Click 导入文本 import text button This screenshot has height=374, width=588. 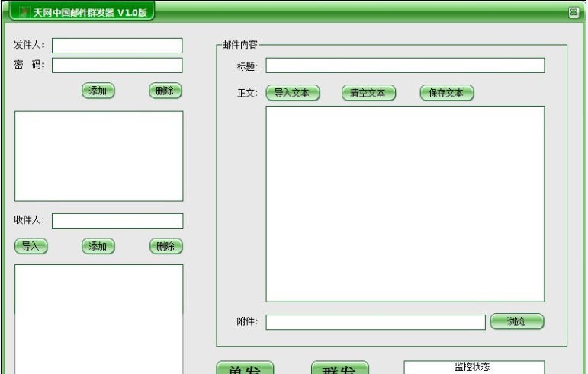tap(293, 93)
